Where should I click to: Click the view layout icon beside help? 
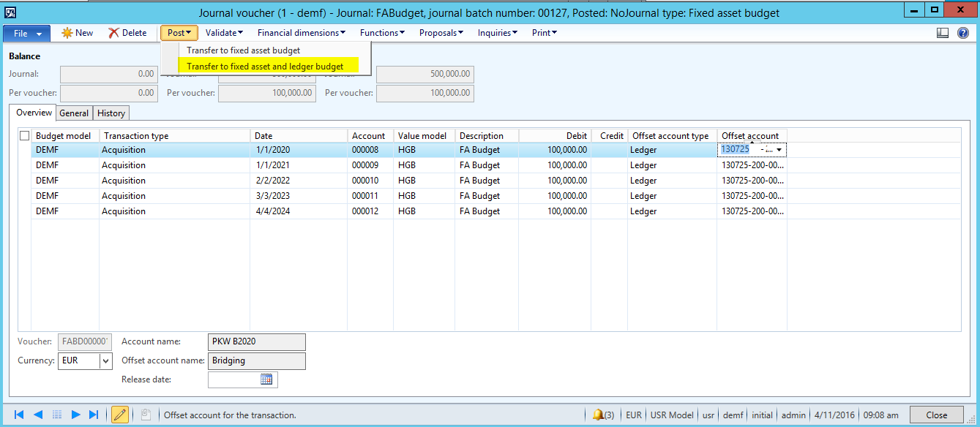943,33
